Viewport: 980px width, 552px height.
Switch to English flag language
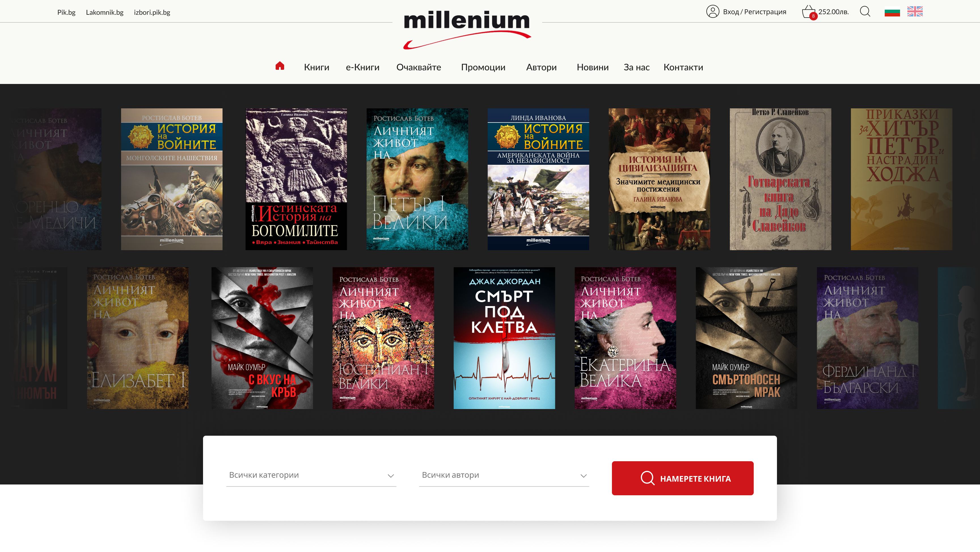915,11
